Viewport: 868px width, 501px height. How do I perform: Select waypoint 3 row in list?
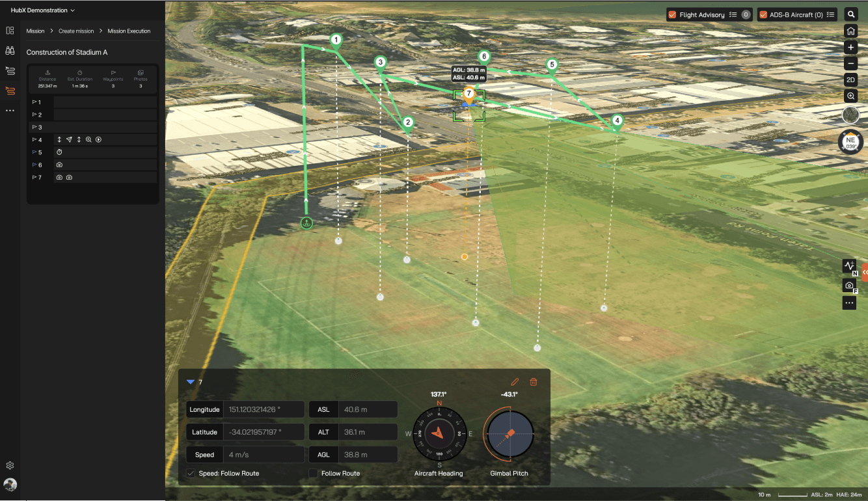[x=93, y=127]
